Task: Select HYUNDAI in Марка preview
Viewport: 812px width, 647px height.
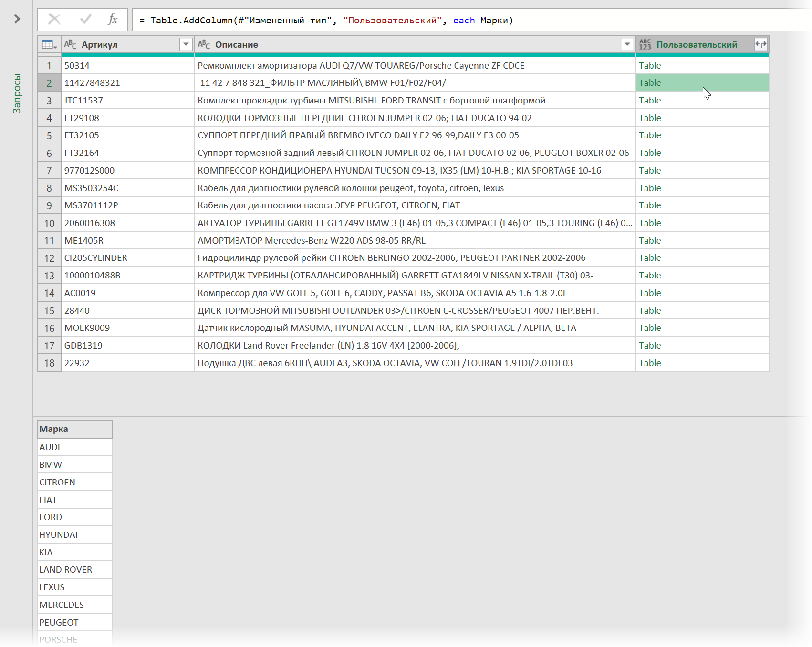Action: coord(74,534)
